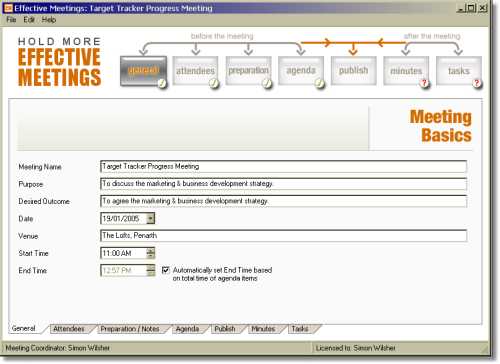
Task: Open the Edit menu
Action: [29, 20]
